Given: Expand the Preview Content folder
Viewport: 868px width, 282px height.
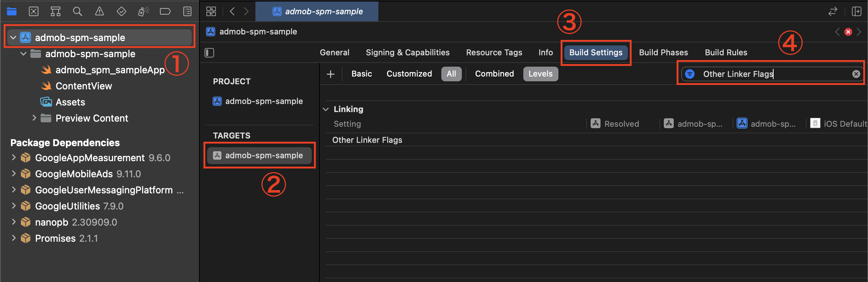Looking at the screenshot, I should click(34, 118).
